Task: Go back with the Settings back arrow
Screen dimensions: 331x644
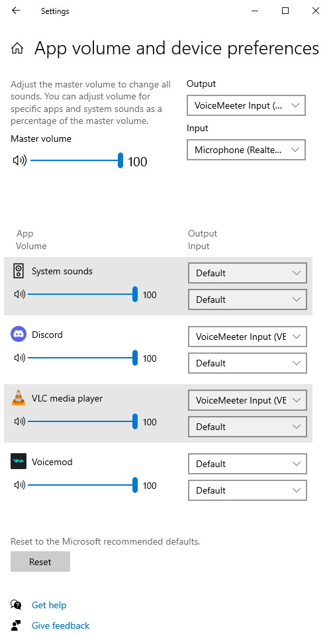Action: pyautogui.click(x=16, y=11)
